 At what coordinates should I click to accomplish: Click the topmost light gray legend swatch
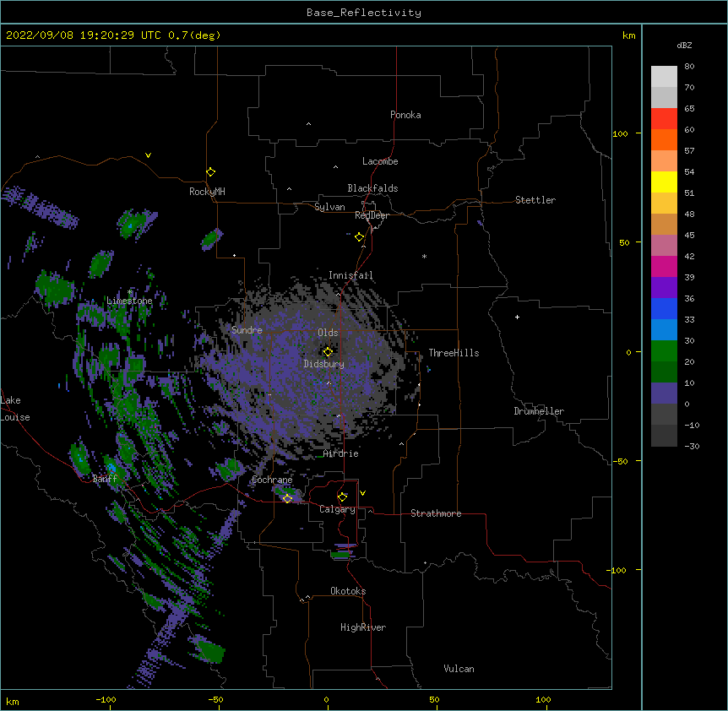[664, 77]
